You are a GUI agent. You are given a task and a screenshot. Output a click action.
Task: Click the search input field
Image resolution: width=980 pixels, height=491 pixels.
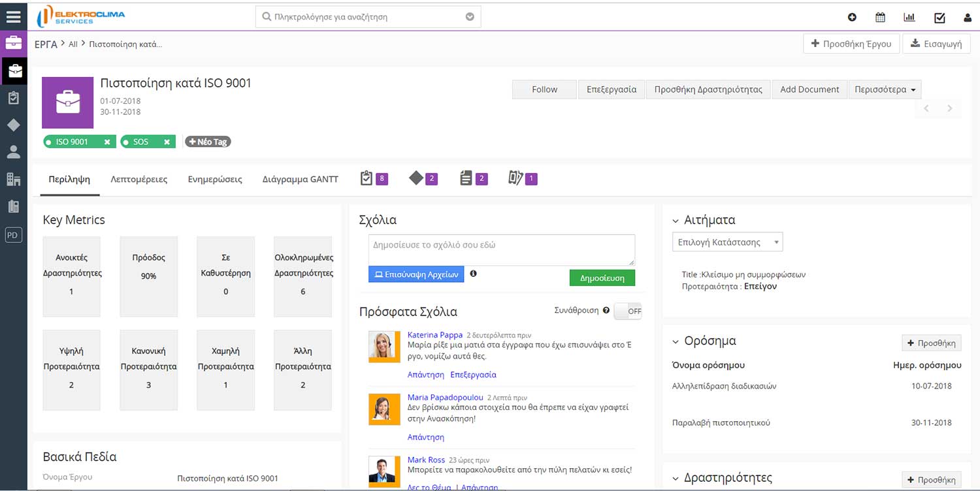pyautogui.click(x=368, y=17)
